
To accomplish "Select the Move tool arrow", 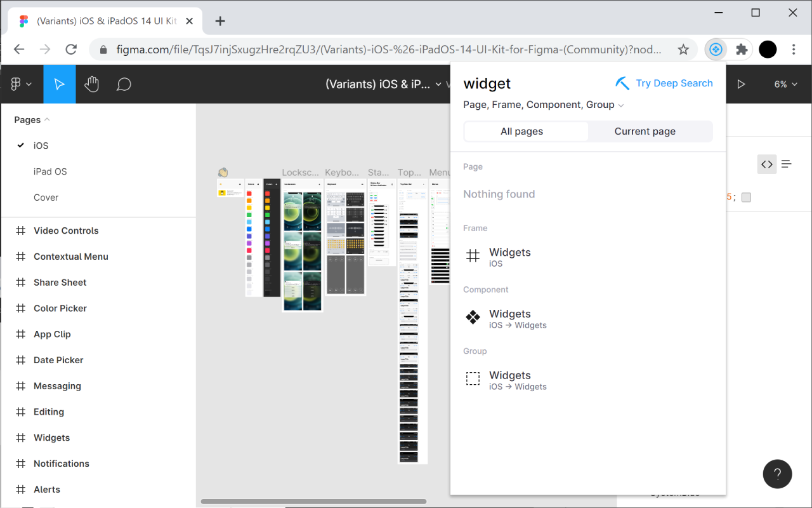I will (x=60, y=84).
